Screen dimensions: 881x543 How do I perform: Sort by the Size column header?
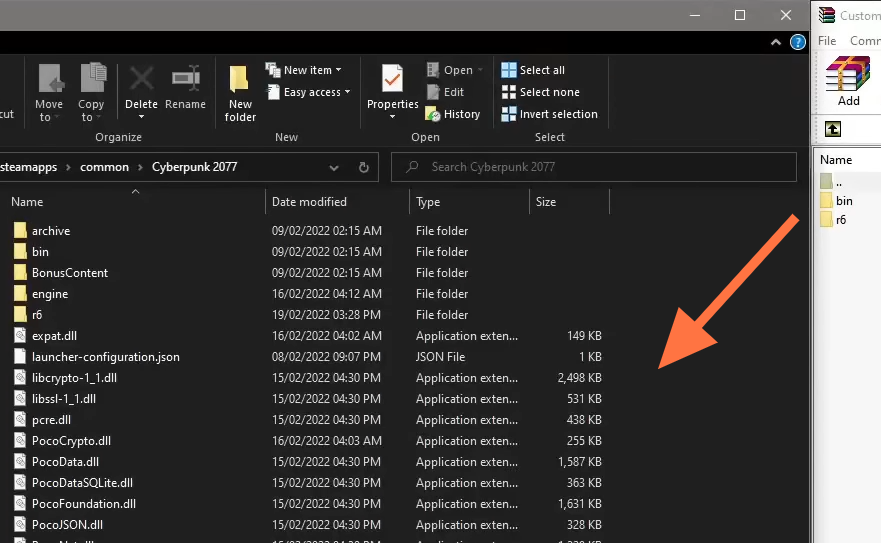pos(546,202)
